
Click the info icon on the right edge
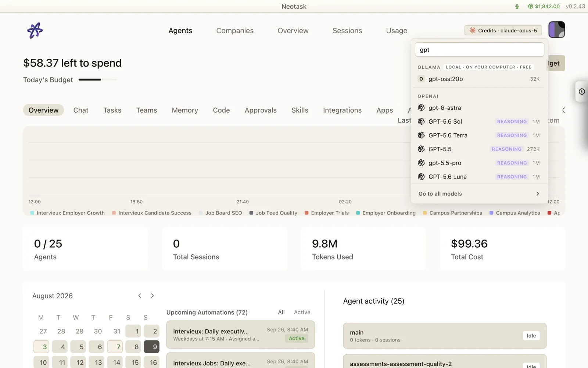[x=582, y=92]
